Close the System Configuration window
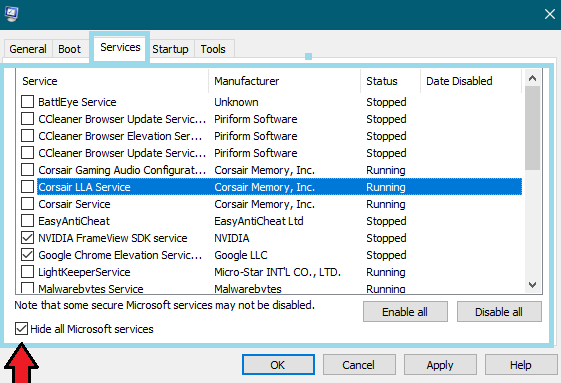This screenshot has width=561, height=383. [550, 14]
